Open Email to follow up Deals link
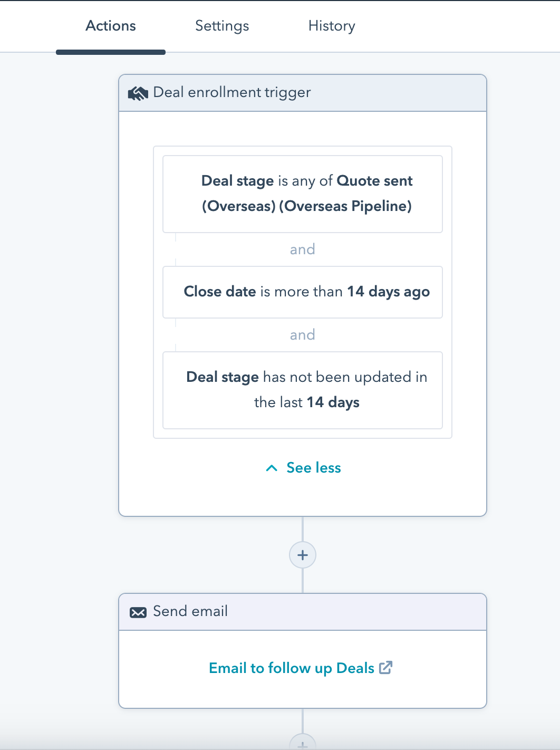The width and height of the screenshot is (560, 750). [x=292, y=668]
